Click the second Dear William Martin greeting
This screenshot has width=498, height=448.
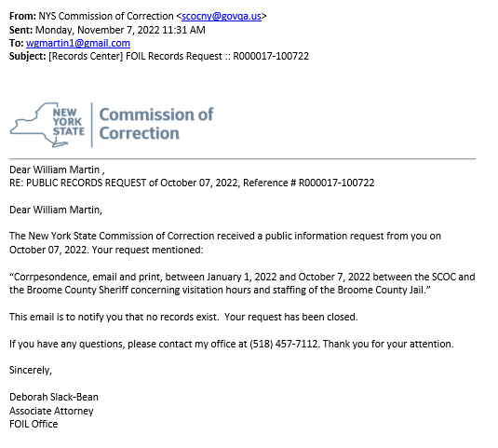point(56,210)
